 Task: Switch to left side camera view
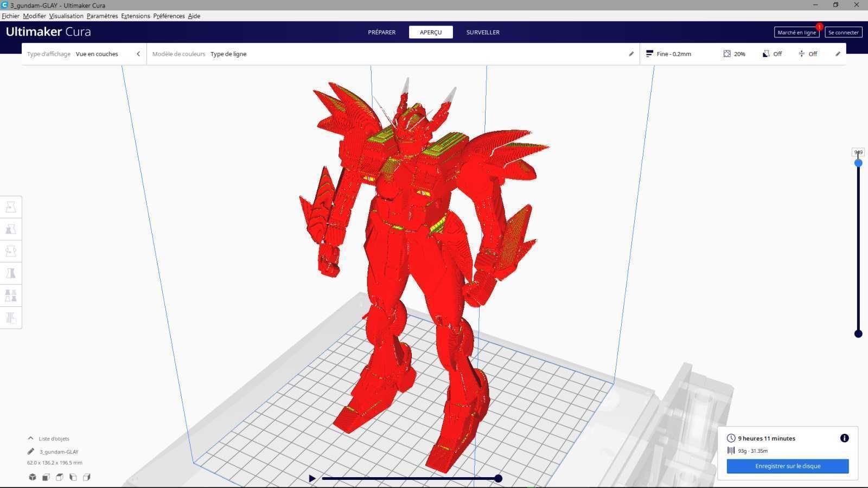point(73,477)
